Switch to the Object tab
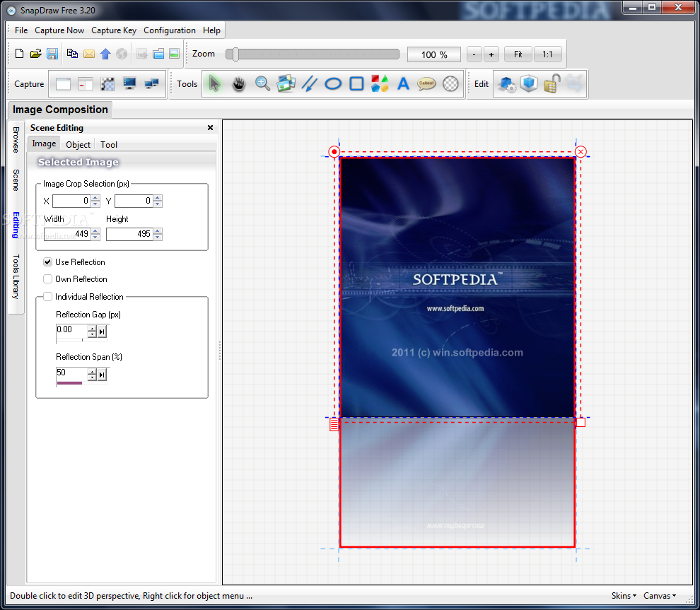The width and height of the screenshot is (700, 610). click(x=78, y=145)
